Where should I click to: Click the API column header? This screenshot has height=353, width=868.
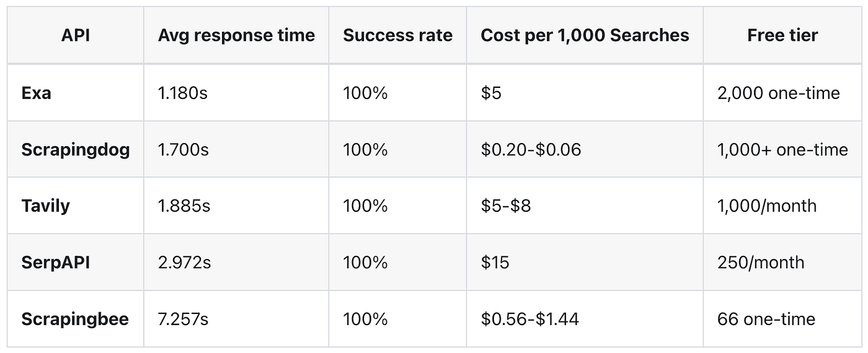click(76, 35)
